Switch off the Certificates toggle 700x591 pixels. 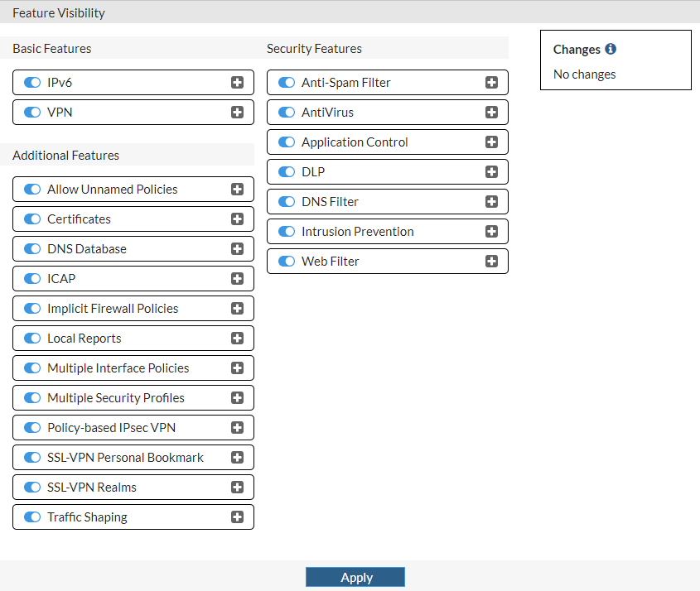click(32, 219)
